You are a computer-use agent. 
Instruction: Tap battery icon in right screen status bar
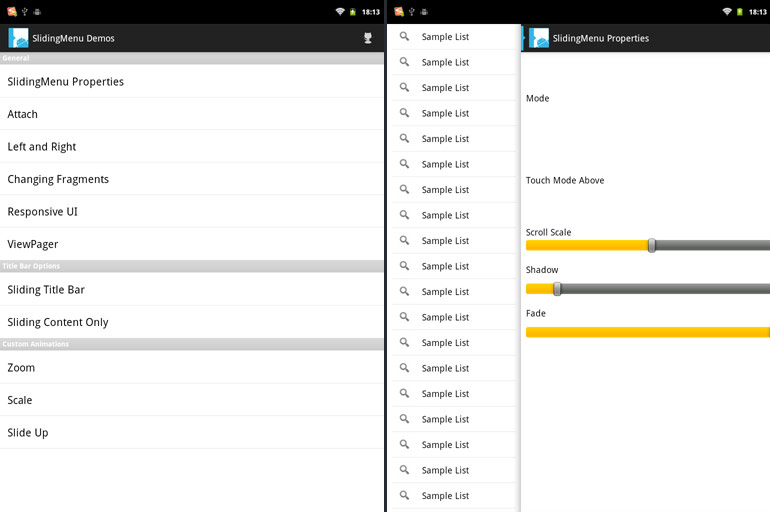click(740, 11)
